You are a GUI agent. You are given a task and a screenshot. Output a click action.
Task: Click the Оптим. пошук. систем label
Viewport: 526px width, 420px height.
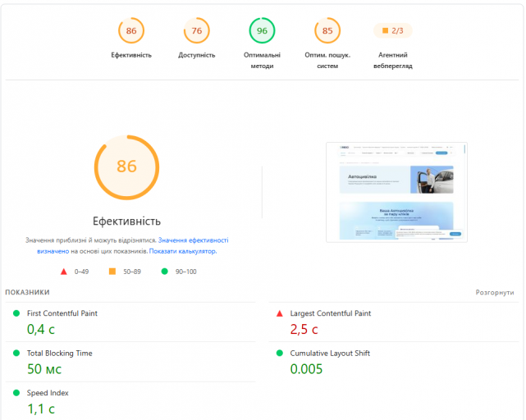327,61
